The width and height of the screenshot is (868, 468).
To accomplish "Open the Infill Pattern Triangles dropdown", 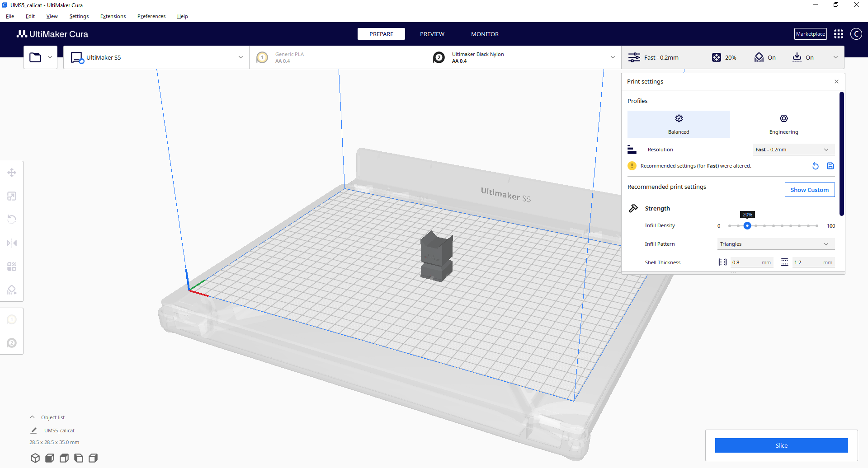I will [x=776, y=244].
